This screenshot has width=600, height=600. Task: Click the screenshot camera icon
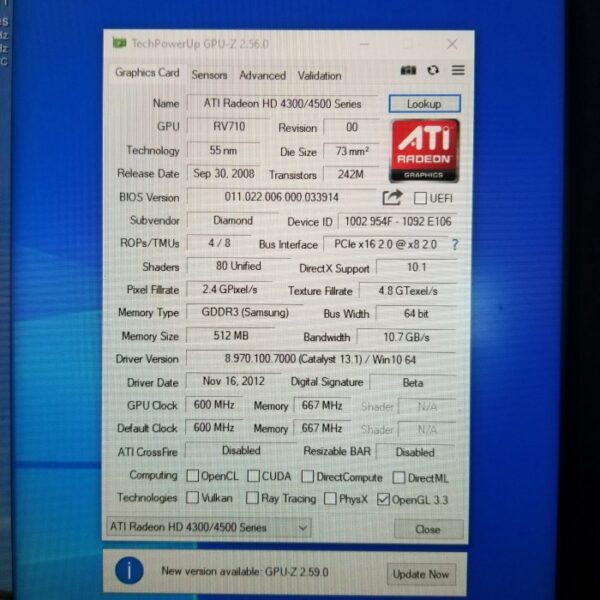[408, 71]
